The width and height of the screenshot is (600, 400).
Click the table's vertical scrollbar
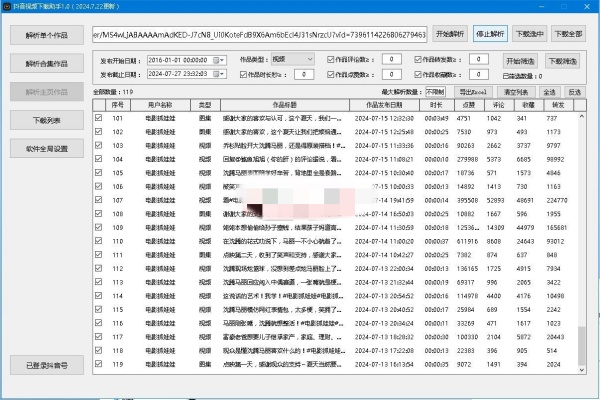(585, 250)
